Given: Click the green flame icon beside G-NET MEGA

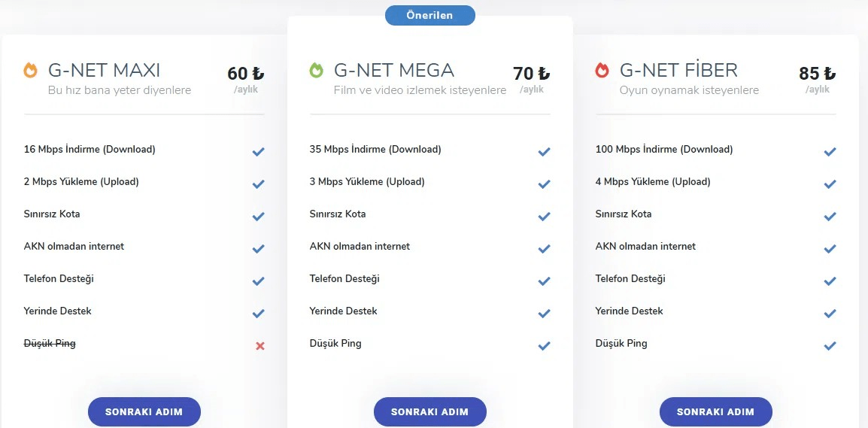Looking at the screenshot, I should click(x=316, y=70).
